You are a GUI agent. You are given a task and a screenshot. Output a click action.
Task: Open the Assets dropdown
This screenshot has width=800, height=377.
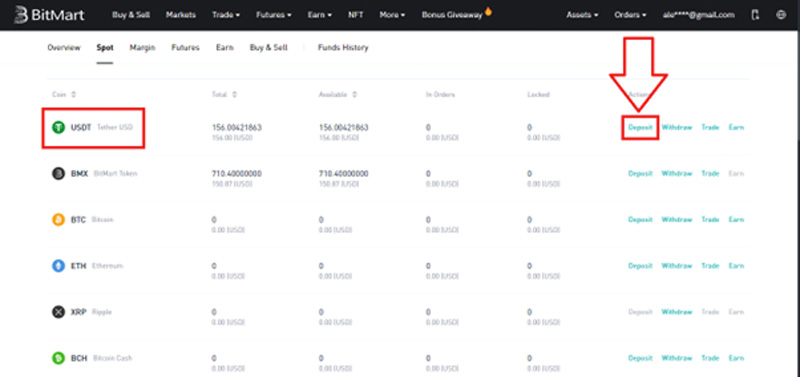click(582, 15)
